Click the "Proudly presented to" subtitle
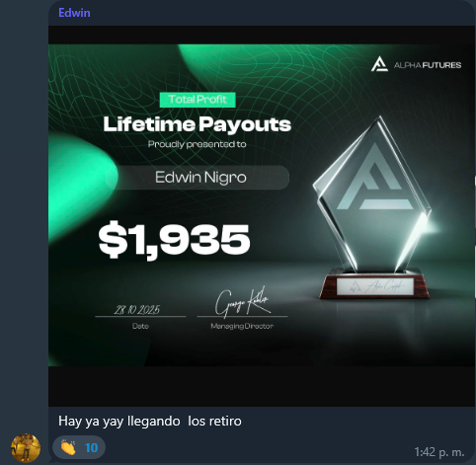Image resolution: width=476 pixels, height=465 pixels. click(197, 144)
